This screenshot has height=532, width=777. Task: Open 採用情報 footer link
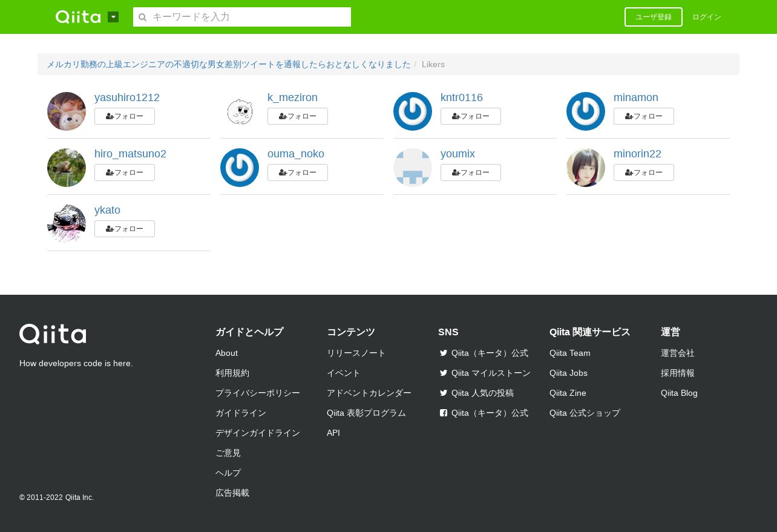[x=678, y=373]
